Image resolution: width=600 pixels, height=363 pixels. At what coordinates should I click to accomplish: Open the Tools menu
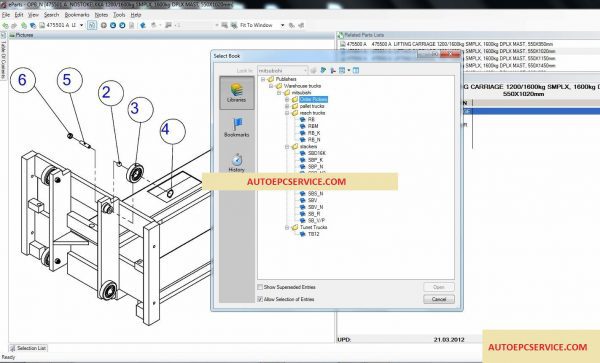[119, 15]
